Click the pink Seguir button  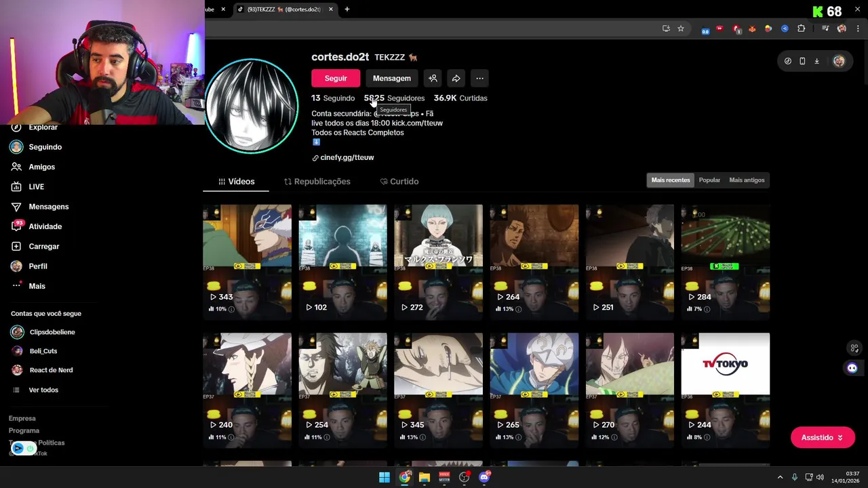(336, 79)
